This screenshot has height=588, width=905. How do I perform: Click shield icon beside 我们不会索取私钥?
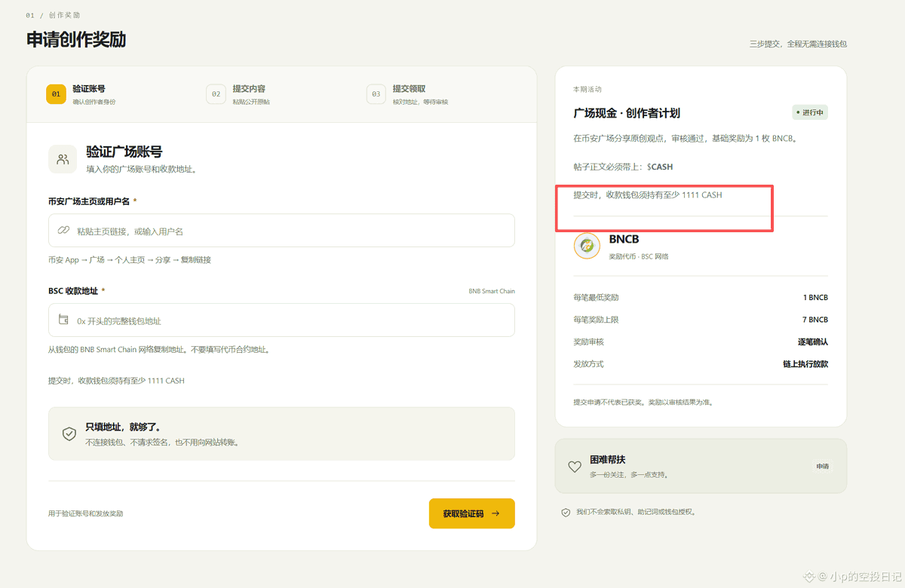[566, 512]
